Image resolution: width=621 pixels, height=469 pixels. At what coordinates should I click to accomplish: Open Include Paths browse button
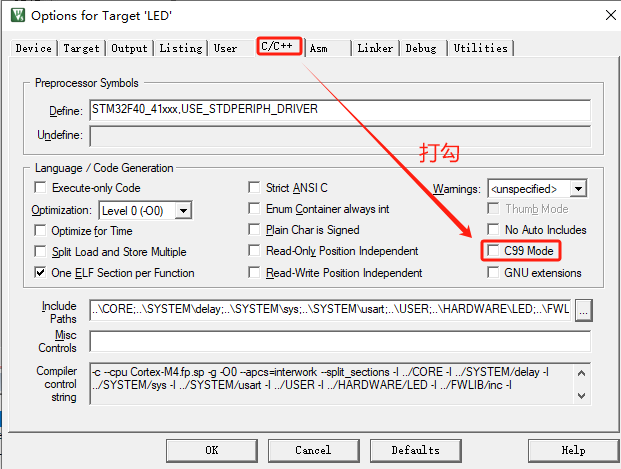583,310
